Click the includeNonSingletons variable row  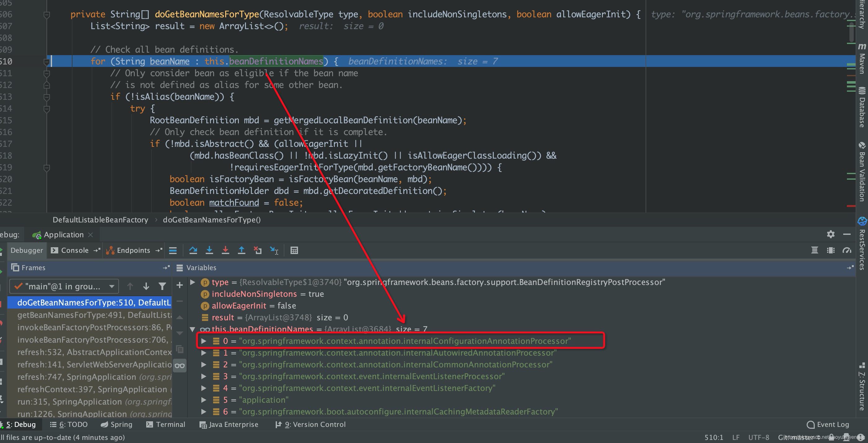522,294
